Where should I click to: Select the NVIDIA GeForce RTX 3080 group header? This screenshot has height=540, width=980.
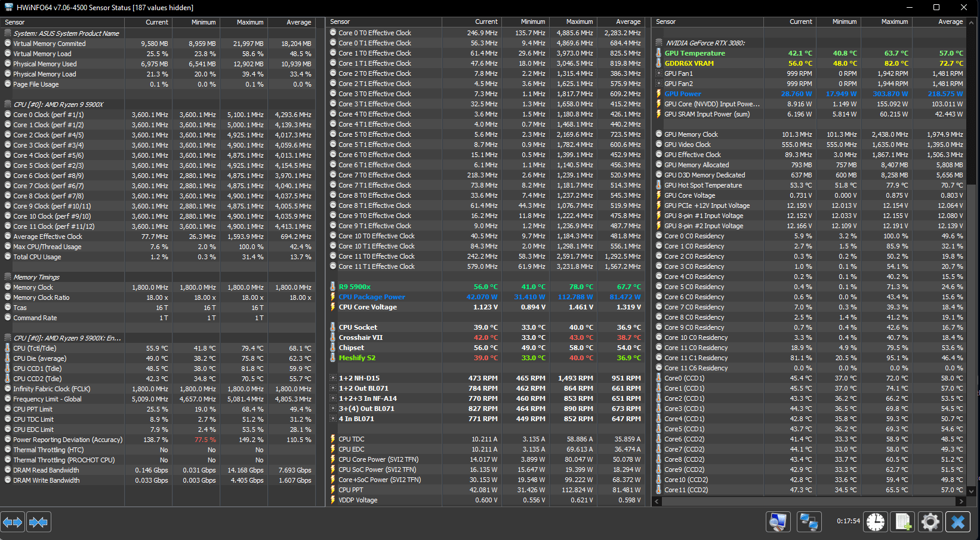point(705,43)
